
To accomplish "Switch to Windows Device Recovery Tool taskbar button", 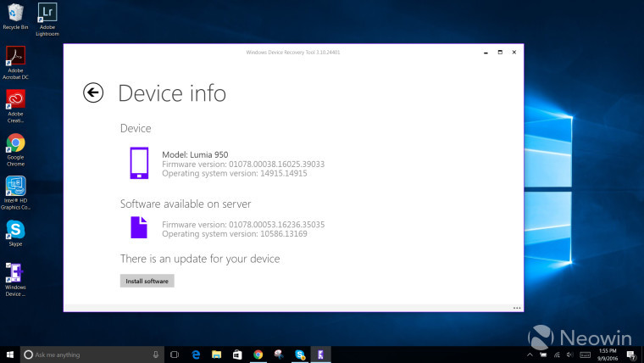I will [x=321, y=355].
